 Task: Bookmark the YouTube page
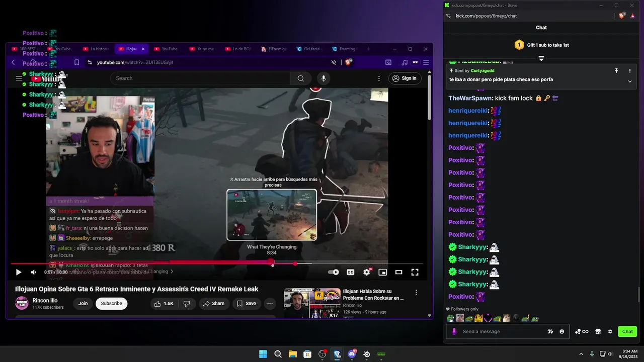point(76,62)
